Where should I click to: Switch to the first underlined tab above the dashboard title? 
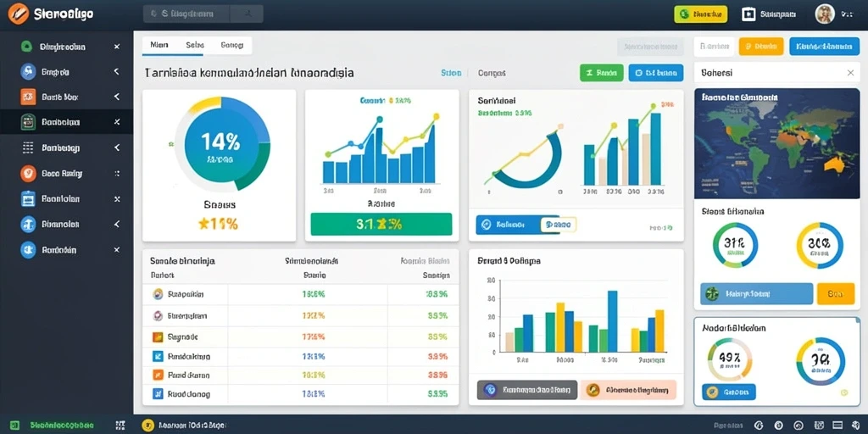coord(159,46)
